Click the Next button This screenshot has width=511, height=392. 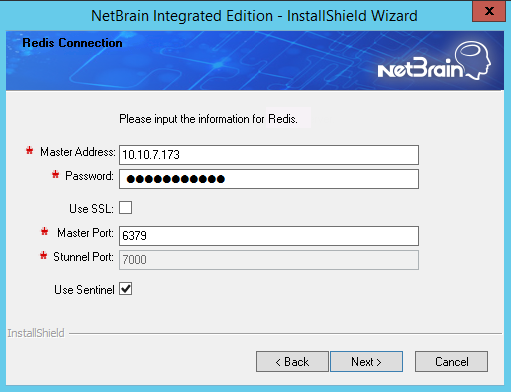366,361
